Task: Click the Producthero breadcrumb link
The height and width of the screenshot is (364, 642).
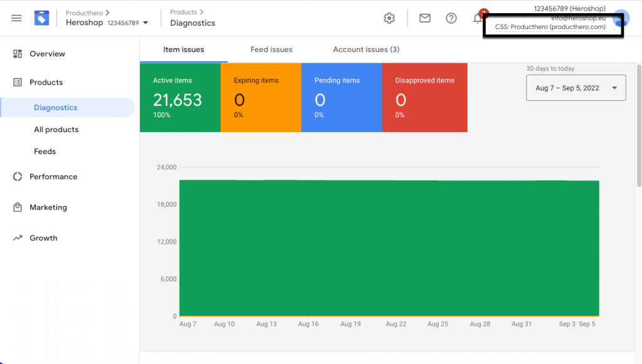Action: (x=85, y=13)
